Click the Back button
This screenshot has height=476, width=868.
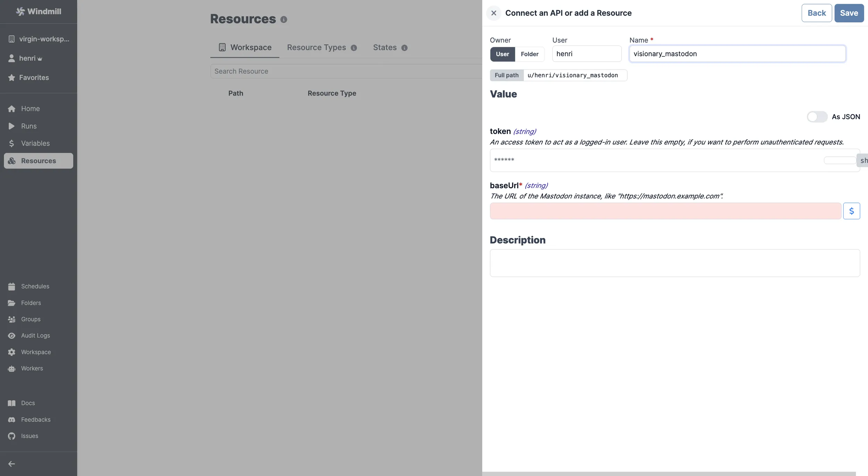point(816,13)
